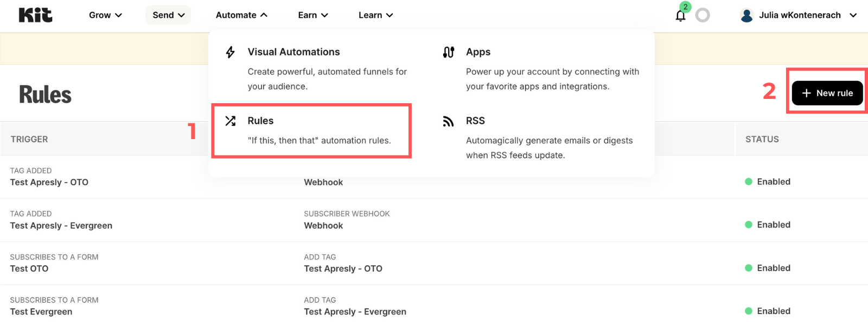Expand the Send menu
This screenshot has height=326, width=868.
pos(168,15)
